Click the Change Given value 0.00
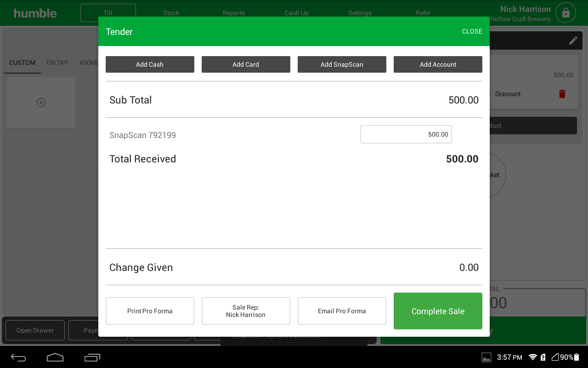Viewport: 588px width, 368px height. [469, 267]
